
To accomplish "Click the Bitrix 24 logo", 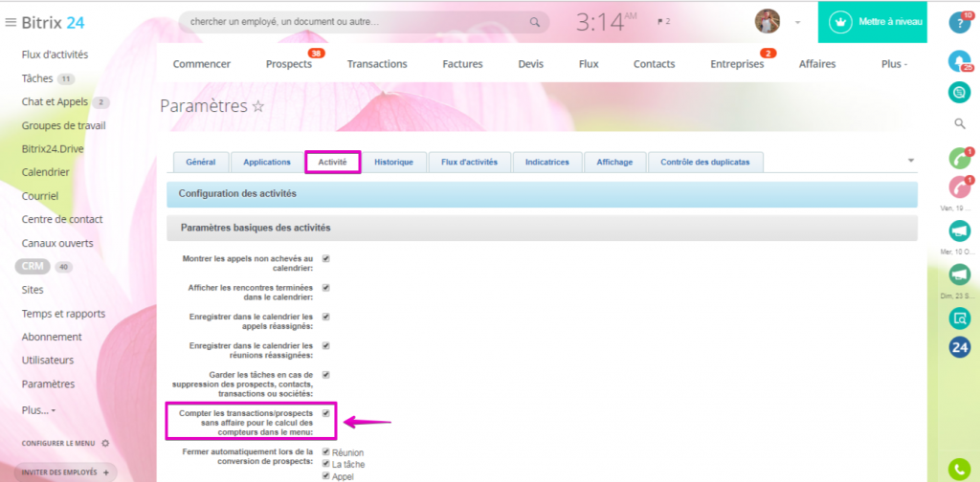I will point(54,23).
